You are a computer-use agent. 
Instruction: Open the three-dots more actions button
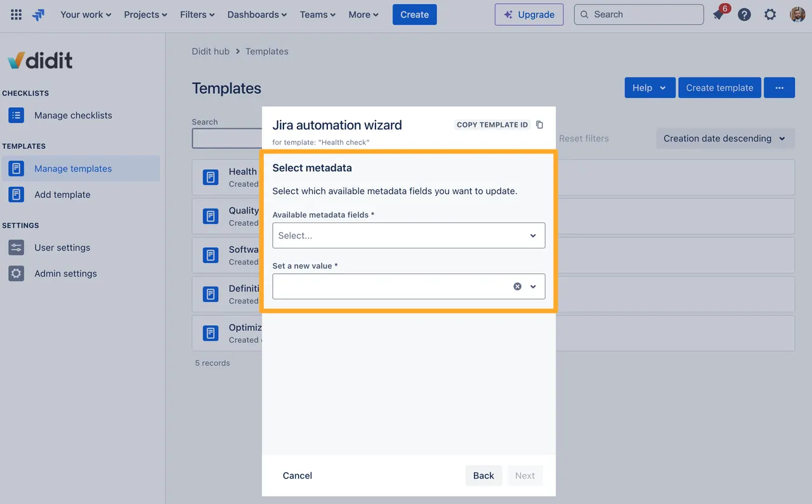779,87
